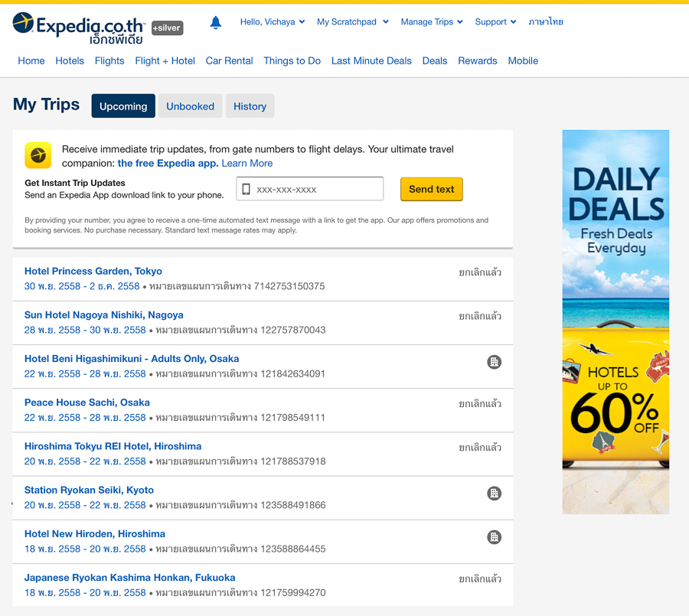This screenshot has height=616, width=689.
Task: Switch to the Unbooked tab
Action: click(191, 106)
